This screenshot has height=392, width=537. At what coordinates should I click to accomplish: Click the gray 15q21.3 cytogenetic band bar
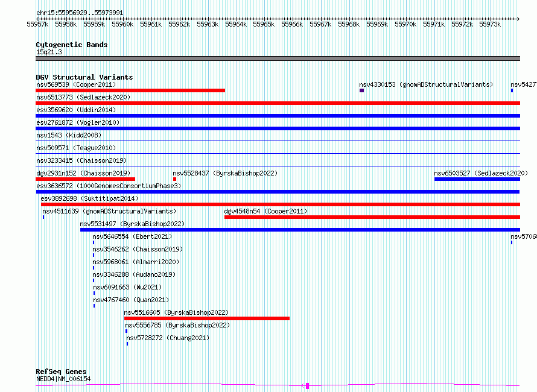278,58
